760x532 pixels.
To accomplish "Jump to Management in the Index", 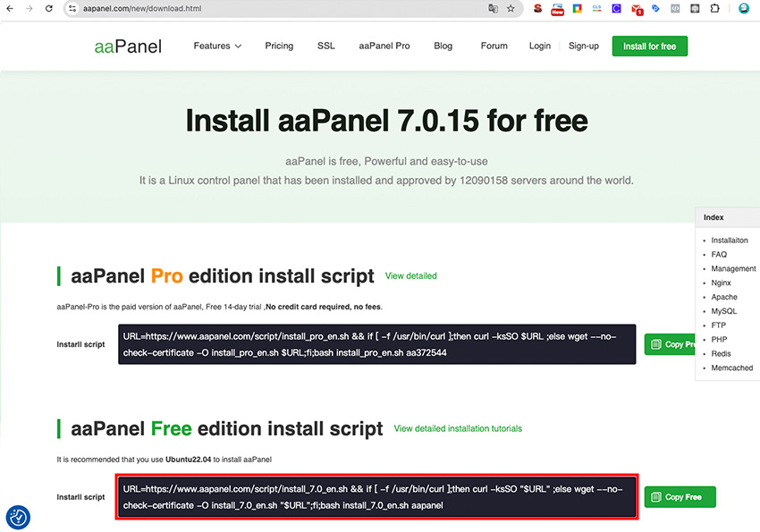I will click(x=733, y=268).
